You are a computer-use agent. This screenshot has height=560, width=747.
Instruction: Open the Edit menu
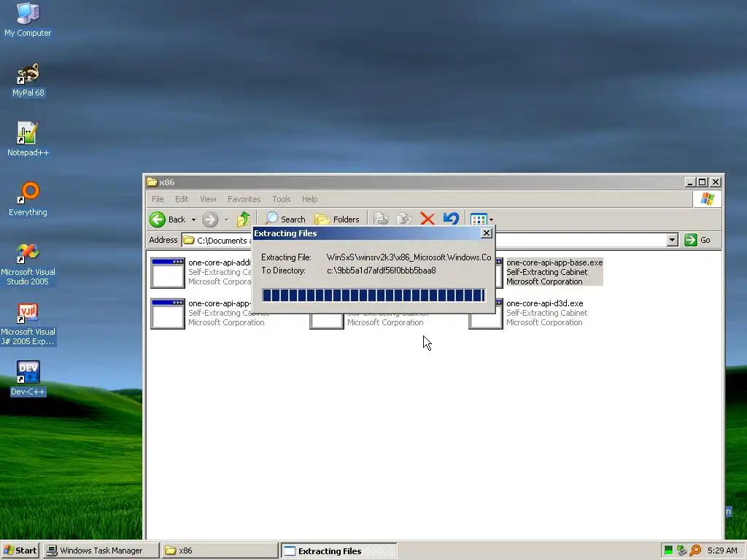[x=182, y=199]
